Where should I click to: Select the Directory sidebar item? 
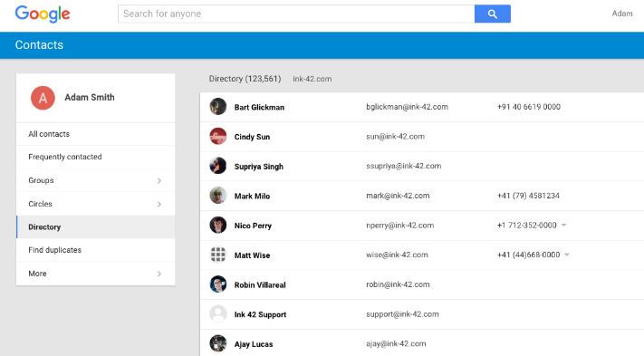(96, 227)
